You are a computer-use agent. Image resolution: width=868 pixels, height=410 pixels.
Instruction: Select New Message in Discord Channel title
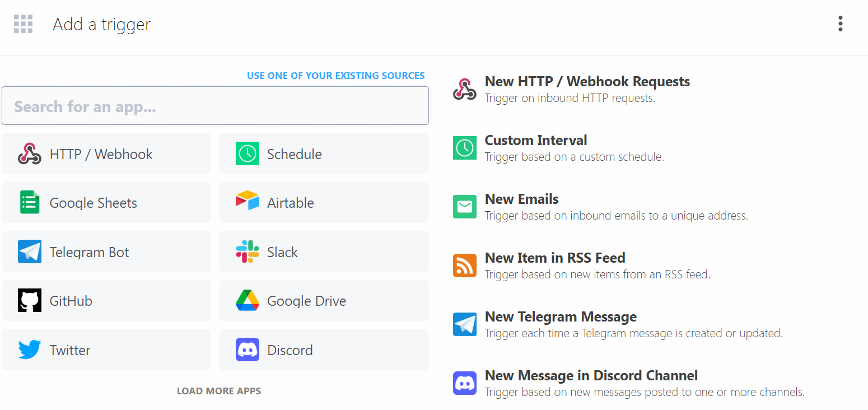click(x=591, y=375)
